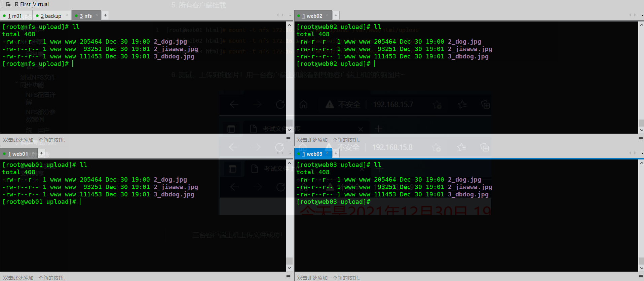Click the next-tab arrow in nfs pane
Screen dimensions: 644x281
pyautogui.click(x=282, y=15)
